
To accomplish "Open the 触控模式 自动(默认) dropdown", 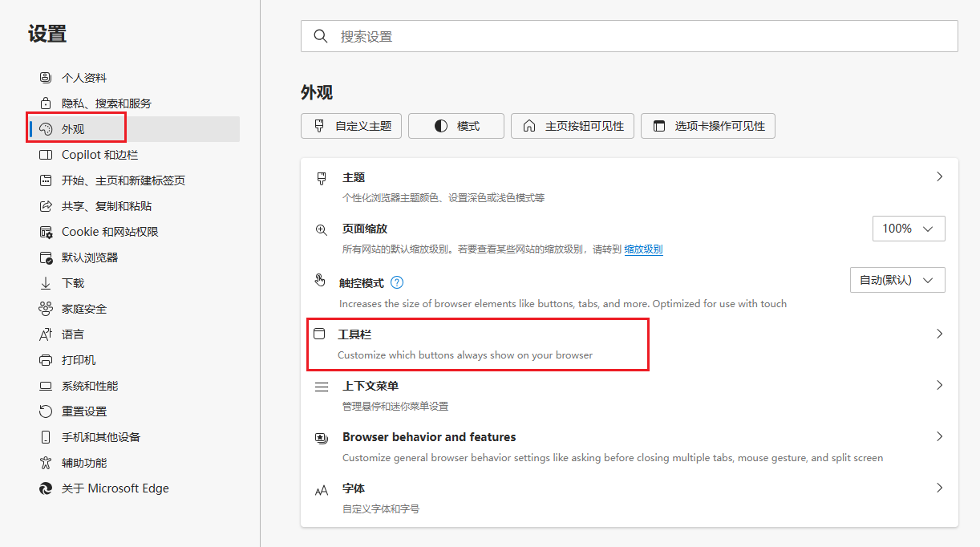I will coord(897,279).
